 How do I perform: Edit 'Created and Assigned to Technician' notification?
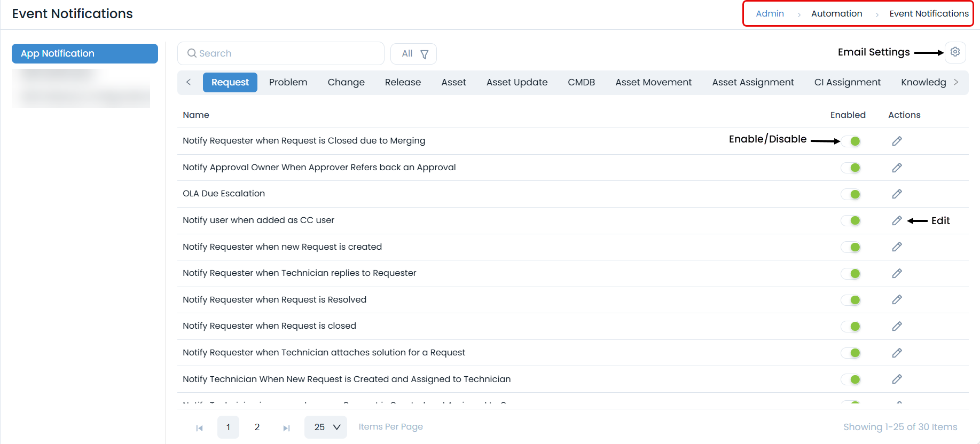(897, 379)
